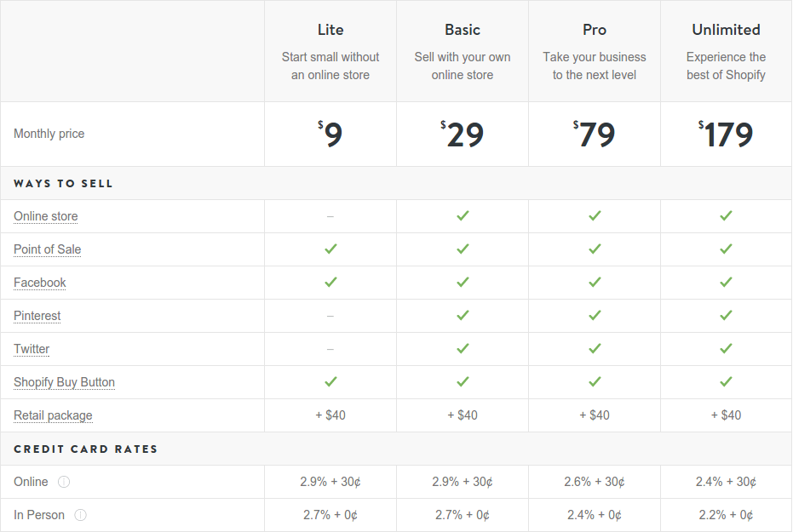Viewport: 793px width, 532px height.
Task: Click the Lite plan Point of Sale checkmark
Action: pos(330,249)
